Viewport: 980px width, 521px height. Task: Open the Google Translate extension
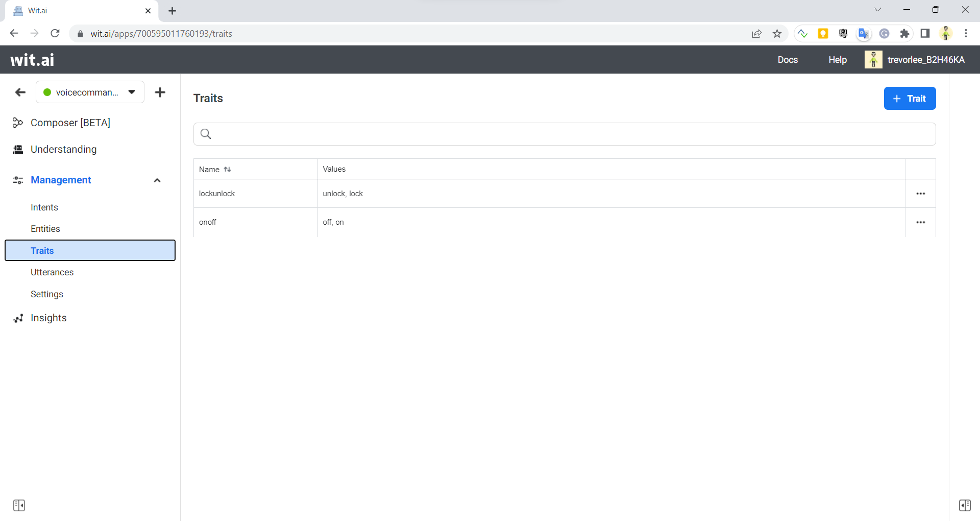click(x=864, y=34)
